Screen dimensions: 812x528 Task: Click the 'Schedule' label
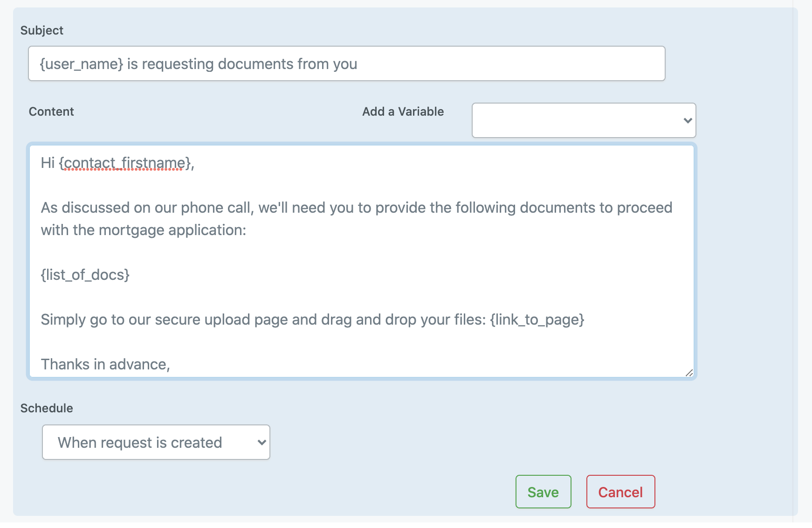47,408
